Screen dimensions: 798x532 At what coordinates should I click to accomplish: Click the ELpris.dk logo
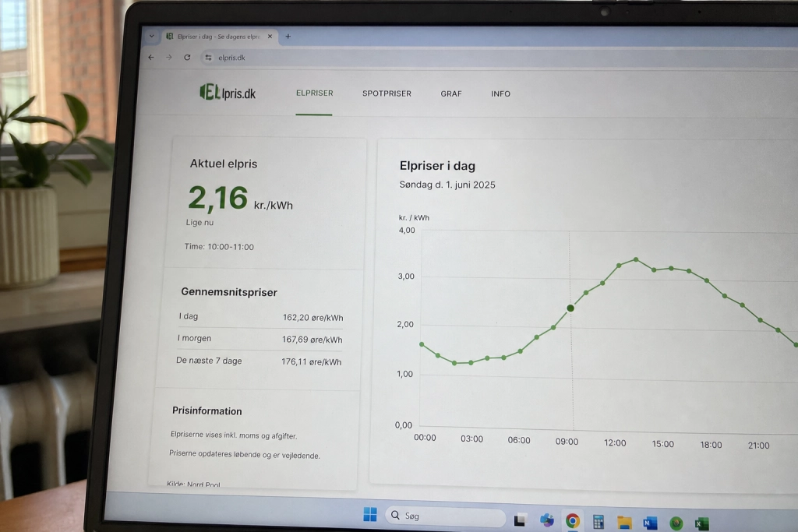(x=228, y=93)
